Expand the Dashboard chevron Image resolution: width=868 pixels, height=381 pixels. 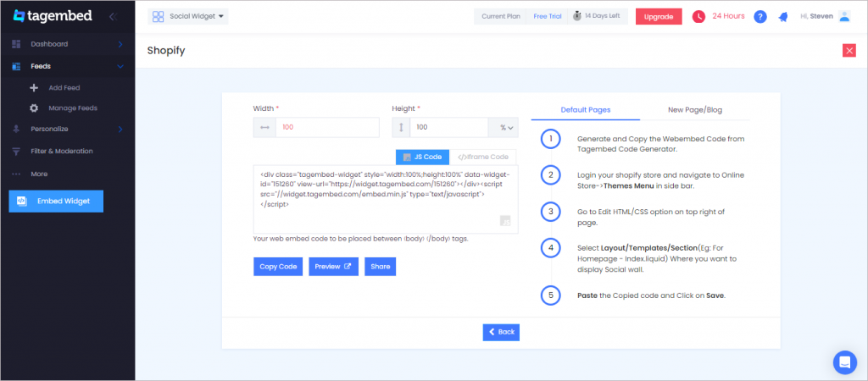pos(120,44)
